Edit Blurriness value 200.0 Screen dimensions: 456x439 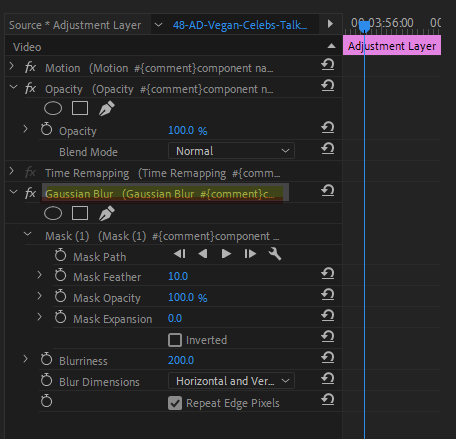tap(181, 360)
